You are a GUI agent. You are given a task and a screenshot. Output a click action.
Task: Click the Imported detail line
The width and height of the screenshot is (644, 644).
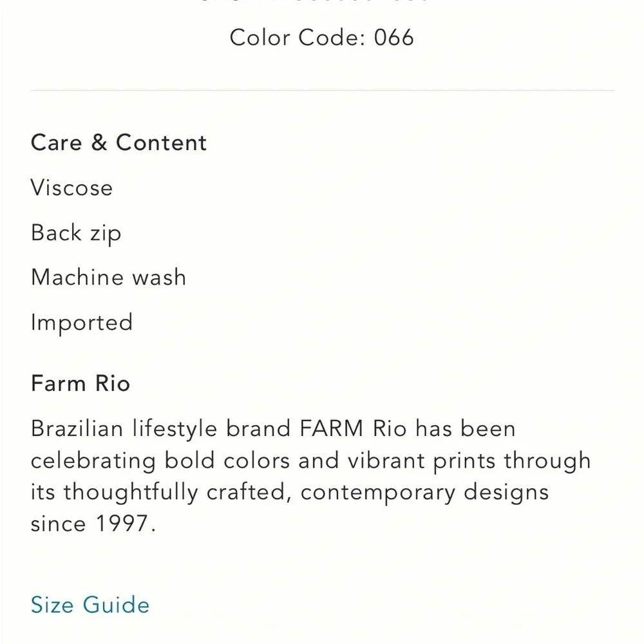pos(81,323)
